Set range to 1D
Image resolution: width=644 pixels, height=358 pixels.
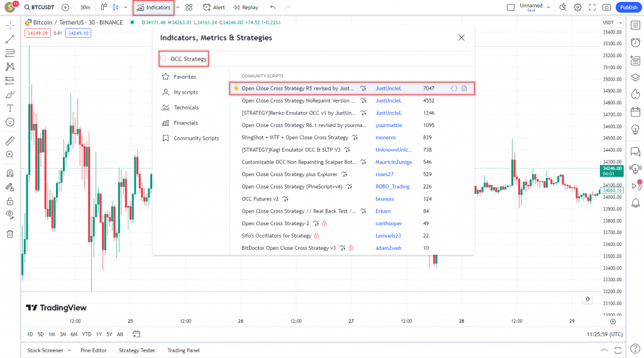(30, 334)
